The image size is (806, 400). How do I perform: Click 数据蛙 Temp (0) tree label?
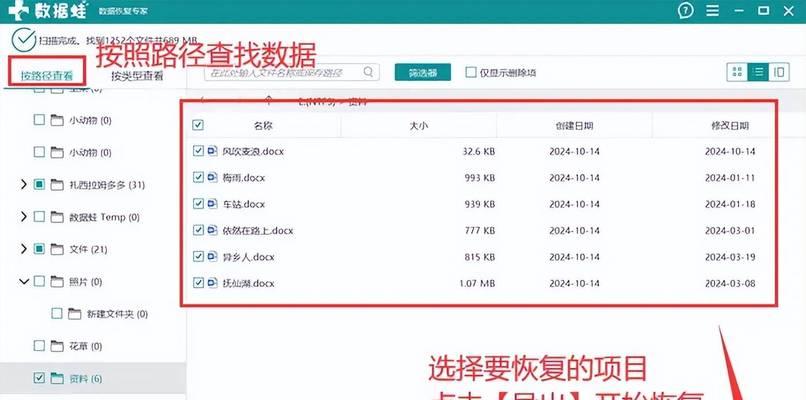(x=104, y=217)
